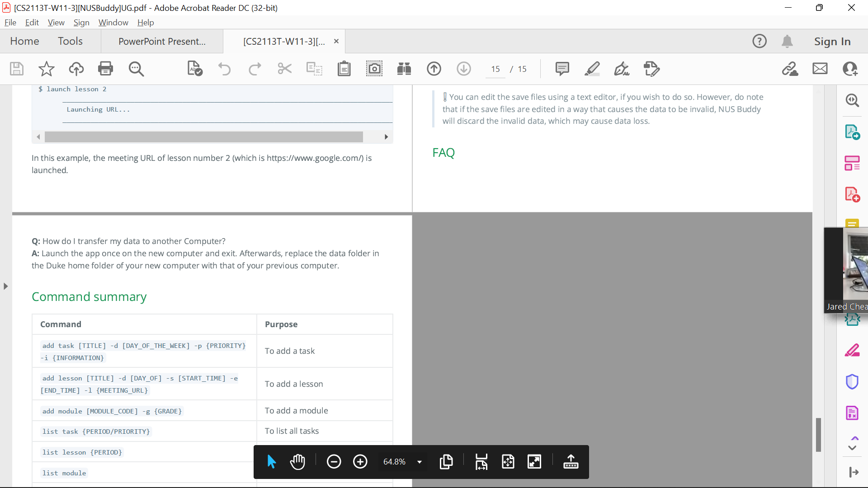The image size is (868, 488).
Task: Expand the left navigation pane arrow
Action: pos(5,286)
